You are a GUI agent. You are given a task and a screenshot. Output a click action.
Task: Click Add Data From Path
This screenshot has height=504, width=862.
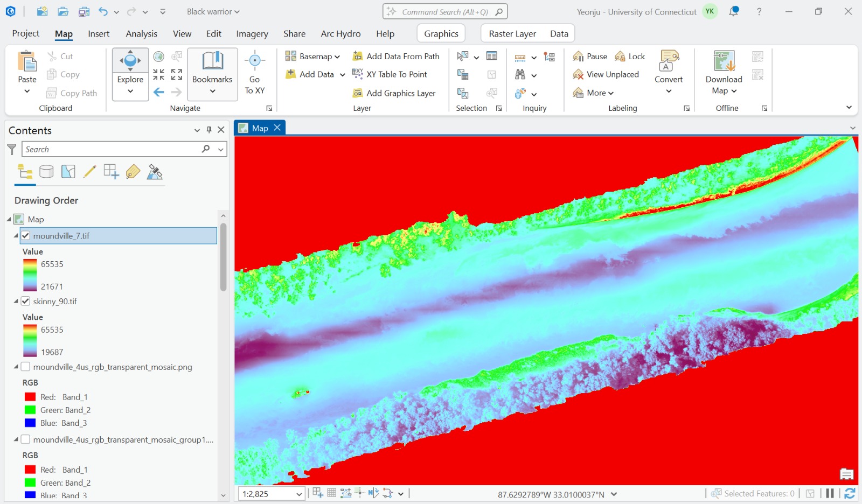tap(396, 56)
